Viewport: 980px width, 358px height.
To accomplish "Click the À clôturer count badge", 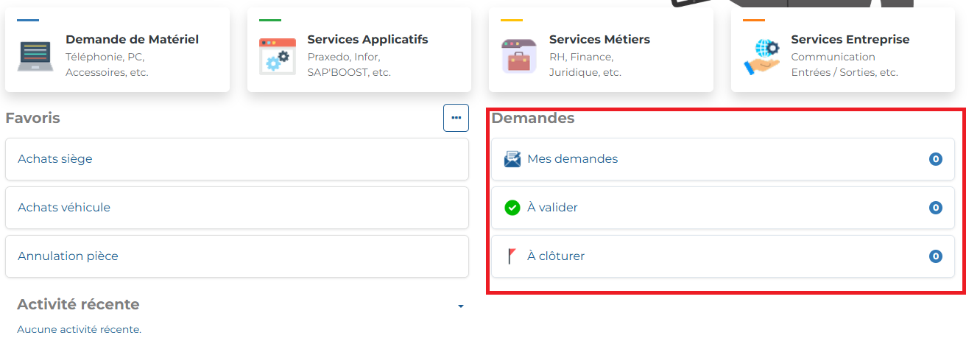I will coord(936,256).
